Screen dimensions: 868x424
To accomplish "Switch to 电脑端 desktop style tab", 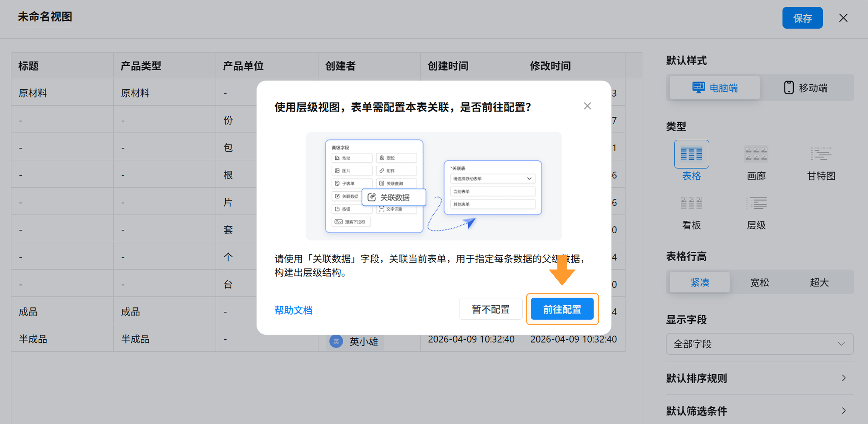I will point(714,88).
